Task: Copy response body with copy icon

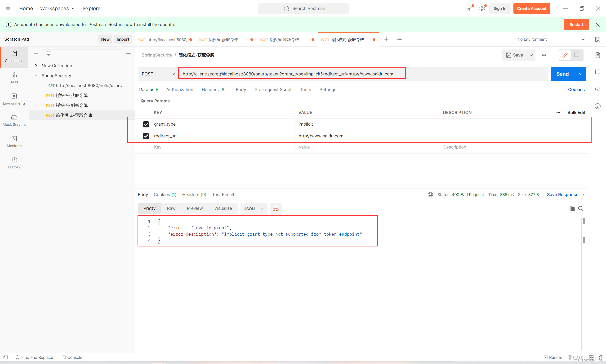Action: [572, 208]
